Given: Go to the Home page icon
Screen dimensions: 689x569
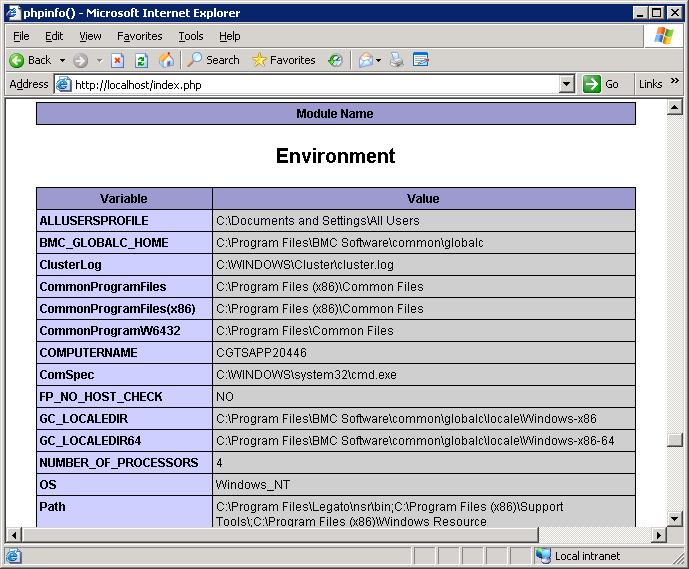Looking at the screenshot, I should point(166,60).
